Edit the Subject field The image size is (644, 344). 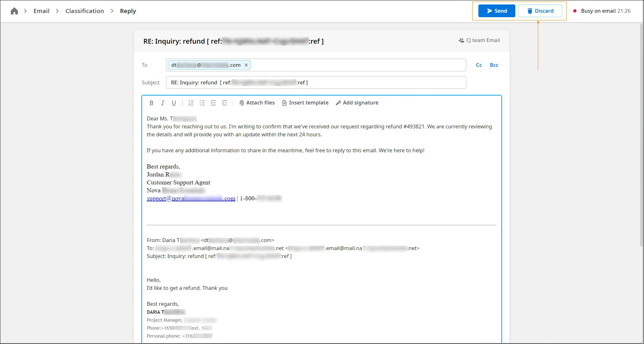[x=316, y=82]
